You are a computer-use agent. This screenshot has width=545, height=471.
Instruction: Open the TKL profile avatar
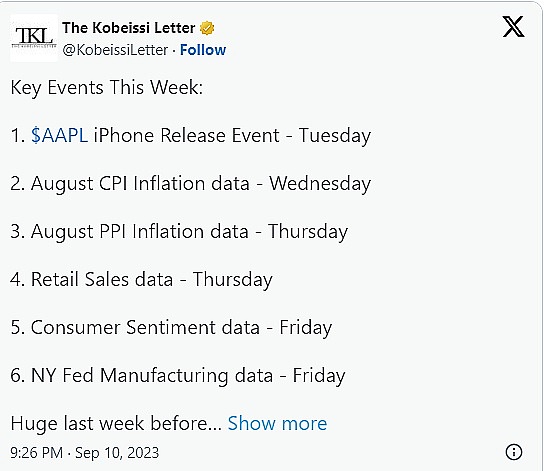point(34,38)
